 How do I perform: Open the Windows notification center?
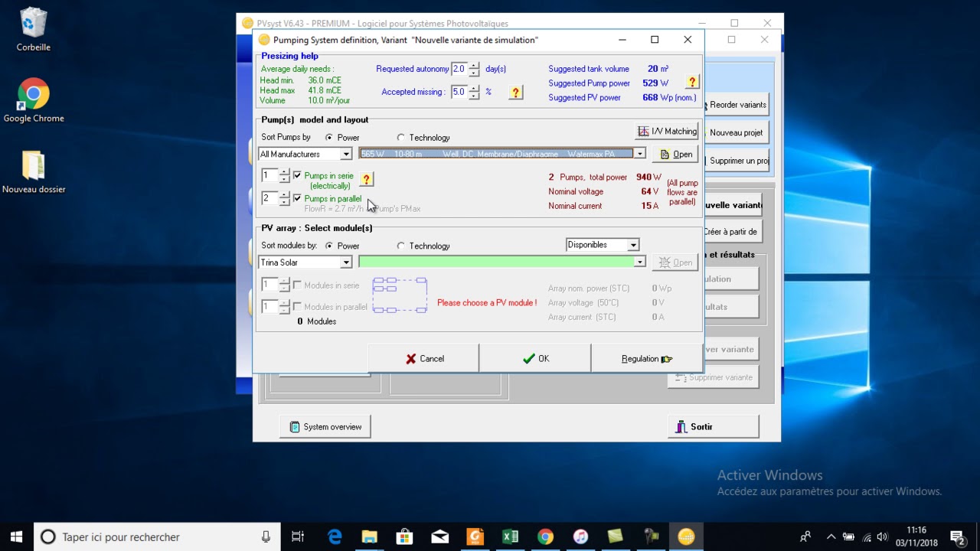957,537
